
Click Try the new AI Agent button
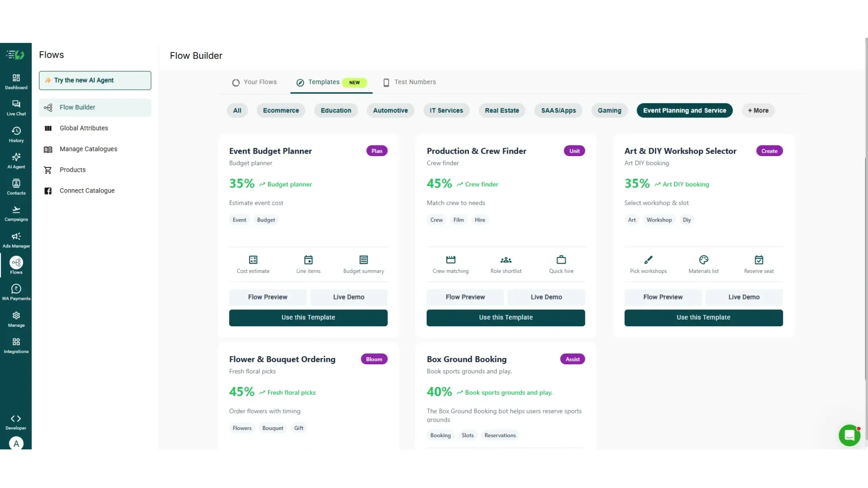coord(95,80)
